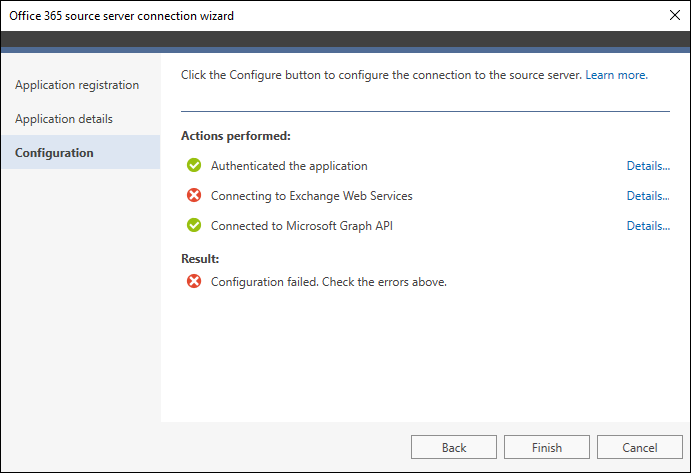View Details for Connecting to Exchange Web Services
This screenshot has width=691, height=473.
[648, 196]
